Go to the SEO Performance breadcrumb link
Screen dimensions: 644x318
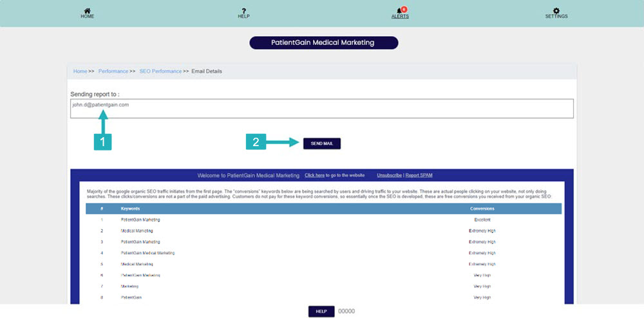[x=160, y=71]
